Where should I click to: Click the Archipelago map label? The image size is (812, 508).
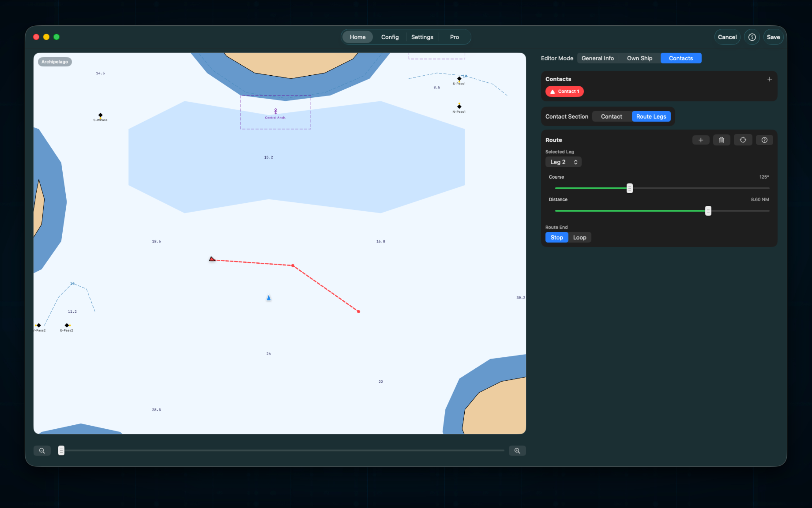55,62
